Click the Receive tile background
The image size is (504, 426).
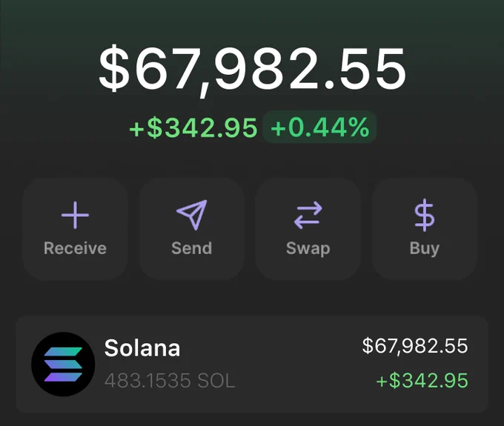coord(75,229)
